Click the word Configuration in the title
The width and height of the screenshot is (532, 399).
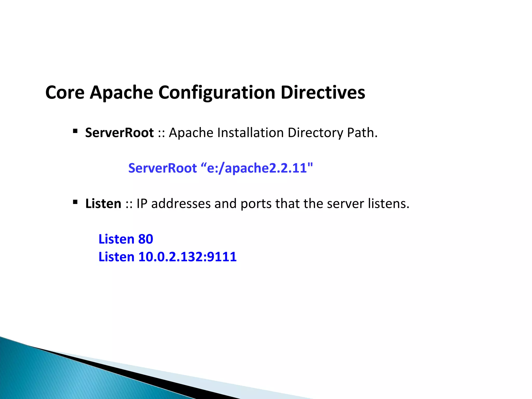(217, 92)
